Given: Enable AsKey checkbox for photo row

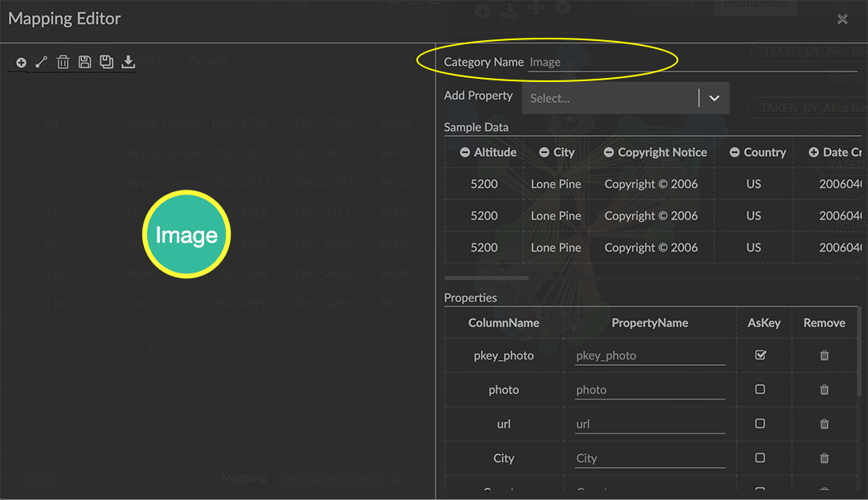Looking at the screenshot, I should (x=760, y=389).
